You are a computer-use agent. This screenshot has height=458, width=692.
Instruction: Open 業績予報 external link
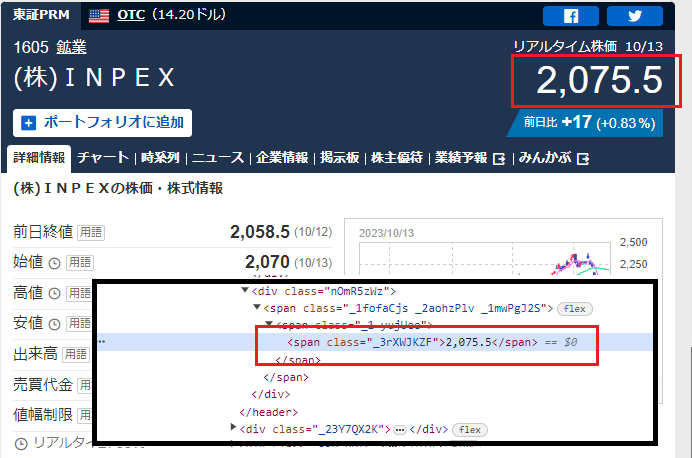[x=470, y=158]
